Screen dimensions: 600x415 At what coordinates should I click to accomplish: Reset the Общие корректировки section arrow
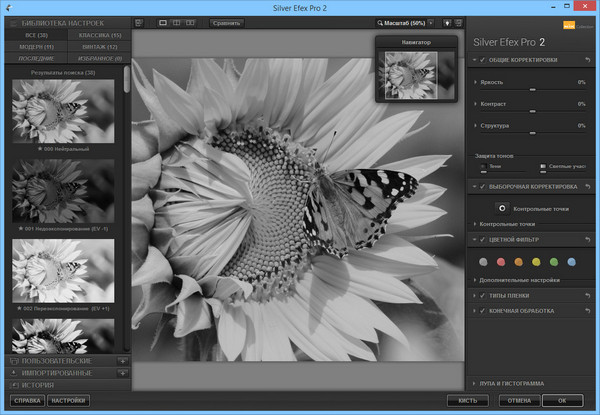point(587,59)
